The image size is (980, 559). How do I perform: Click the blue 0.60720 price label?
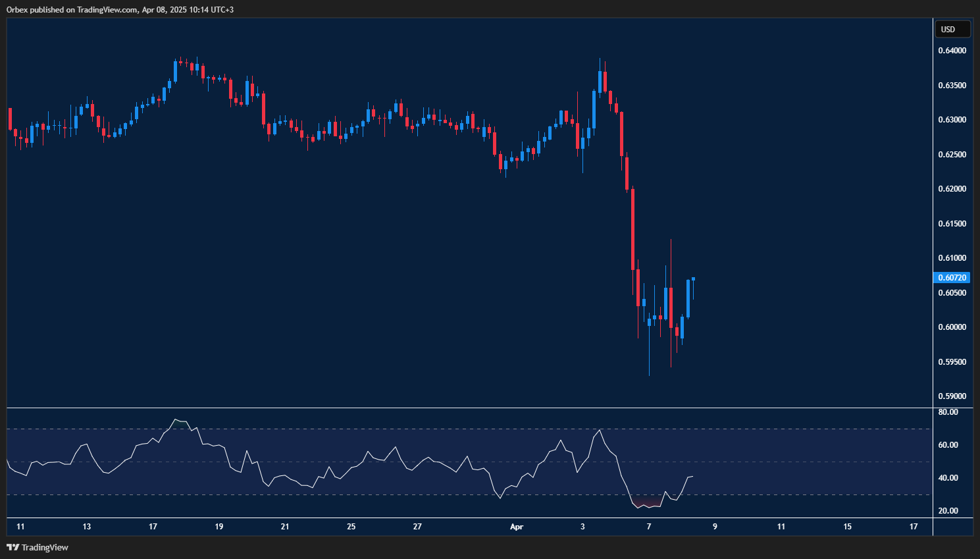pos(952,277)
